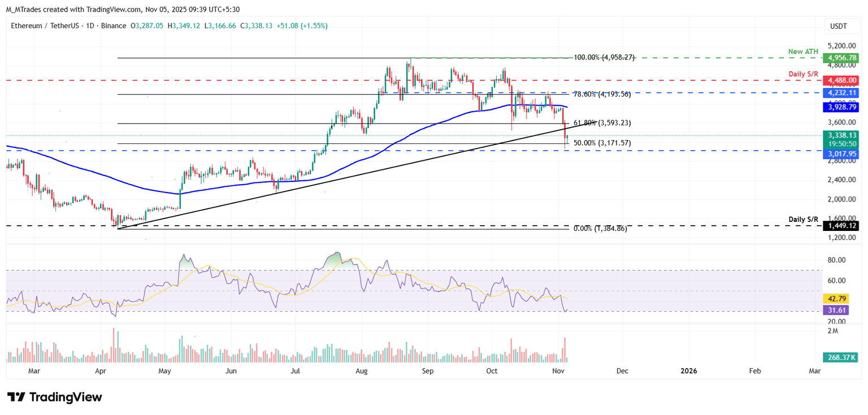This screenshot has height=415, width=868.
Task: Click the 268.37K volume label
Action: 840,357
